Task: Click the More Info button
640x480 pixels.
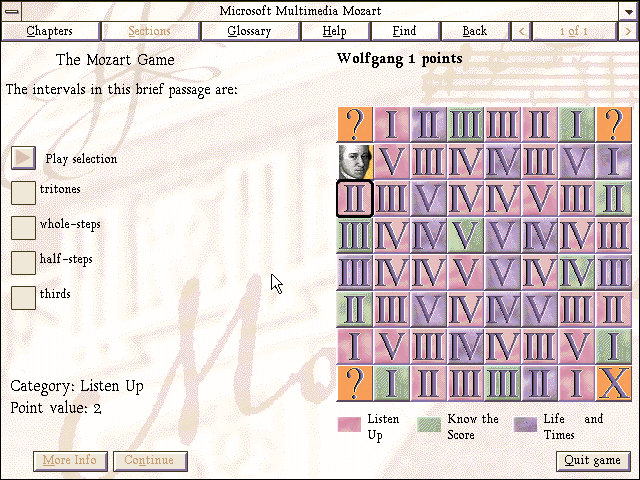Action: pyautogui.click(x=70, y=461)
